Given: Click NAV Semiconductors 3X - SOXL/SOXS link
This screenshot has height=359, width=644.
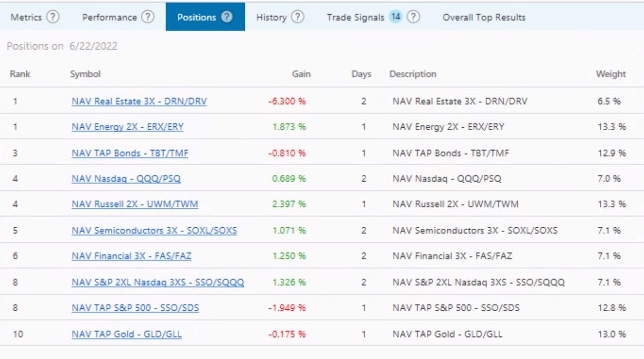Looking at the screenshot, I should (154, 231).
